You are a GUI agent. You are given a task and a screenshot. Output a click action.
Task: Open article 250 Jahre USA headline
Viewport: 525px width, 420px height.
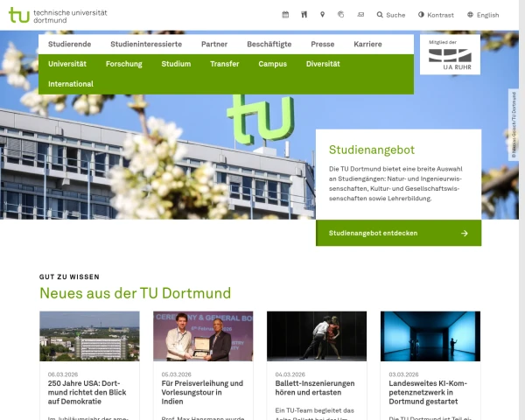click(87, 392)
